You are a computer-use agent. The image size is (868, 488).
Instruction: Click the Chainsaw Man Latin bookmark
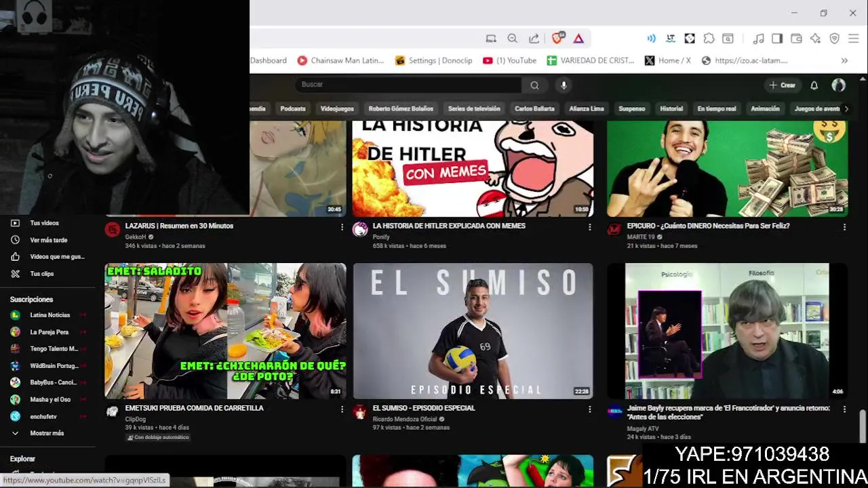point(340,60)
